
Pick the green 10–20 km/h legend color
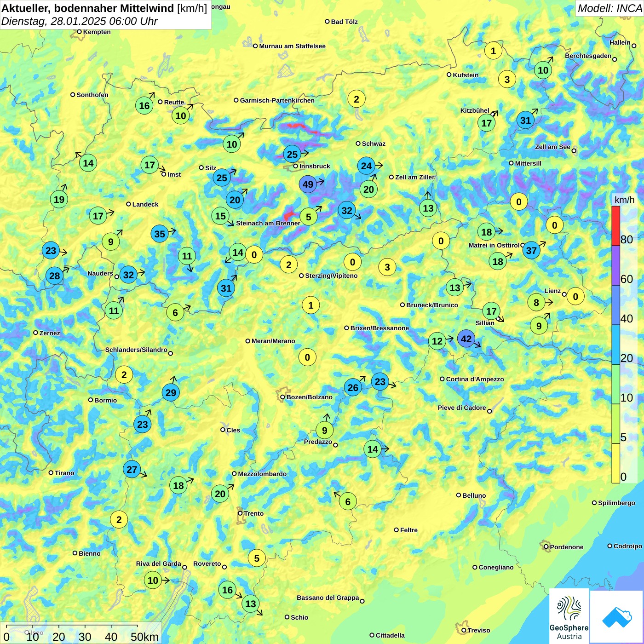click(615, 384)
